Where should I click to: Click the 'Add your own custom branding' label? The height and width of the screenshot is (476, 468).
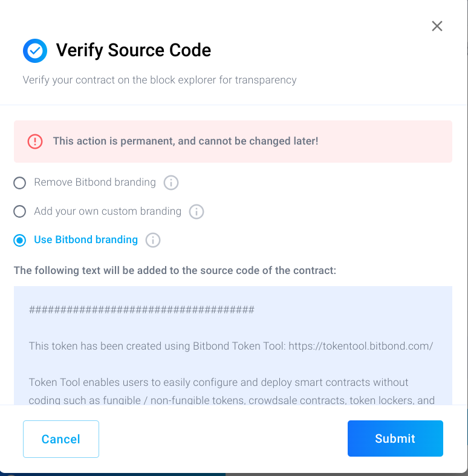(108, 211)
